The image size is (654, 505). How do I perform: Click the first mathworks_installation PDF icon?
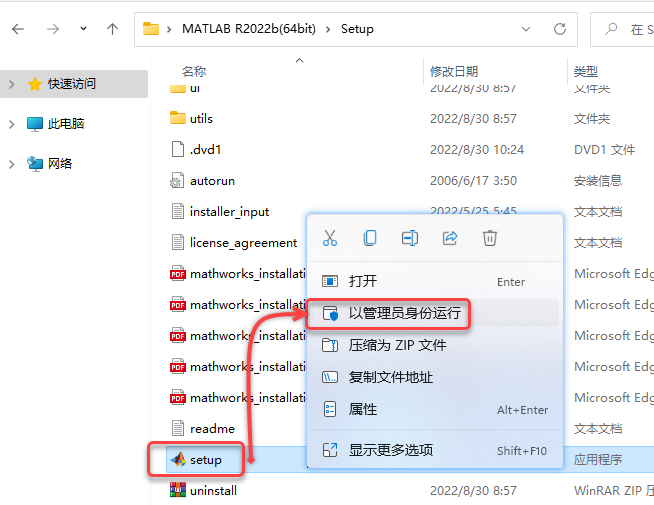click(178, 274)
